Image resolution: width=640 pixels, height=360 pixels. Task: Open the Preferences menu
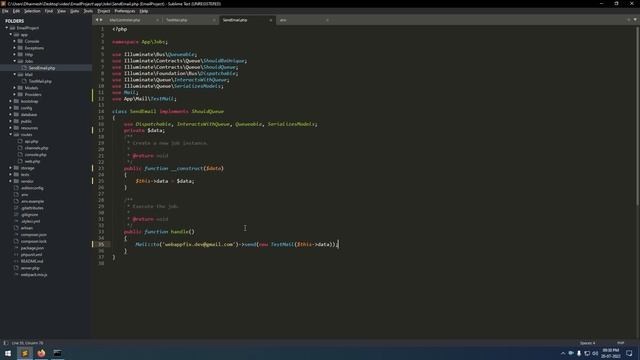tap(124, 11)
